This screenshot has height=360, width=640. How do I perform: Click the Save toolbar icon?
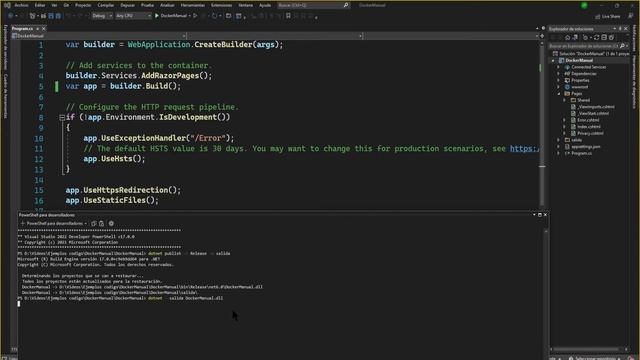point(51,16)
